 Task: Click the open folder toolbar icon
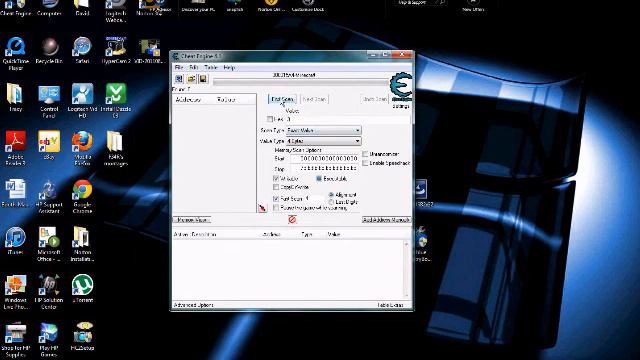coord(191,79)
